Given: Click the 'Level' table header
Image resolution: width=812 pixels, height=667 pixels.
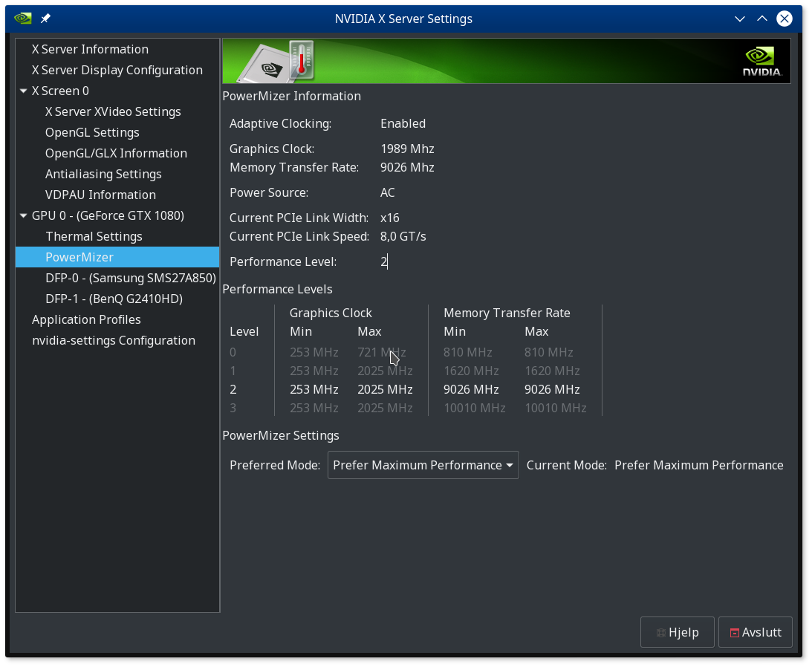Looking at the screenshot, I should [x=244, y=331].
